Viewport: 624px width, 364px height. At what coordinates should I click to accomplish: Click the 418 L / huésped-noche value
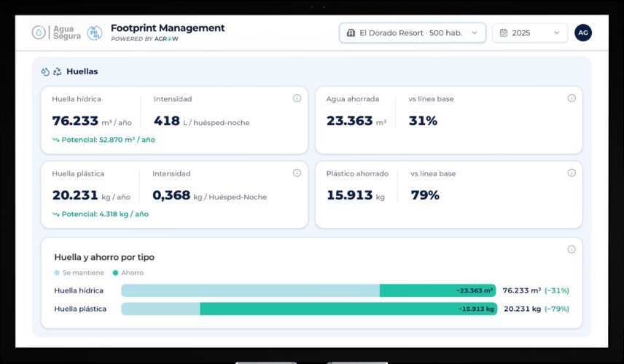[202, 121]
